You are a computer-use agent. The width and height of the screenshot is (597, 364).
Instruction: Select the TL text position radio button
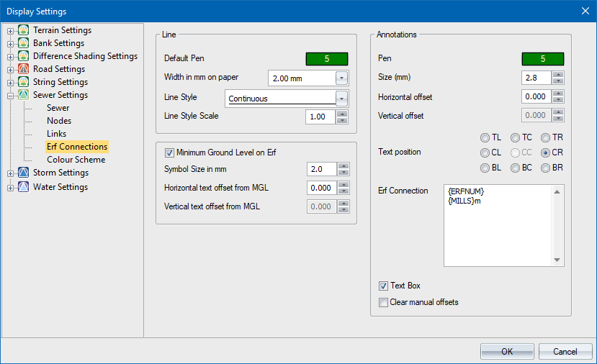tap(485, 137)
